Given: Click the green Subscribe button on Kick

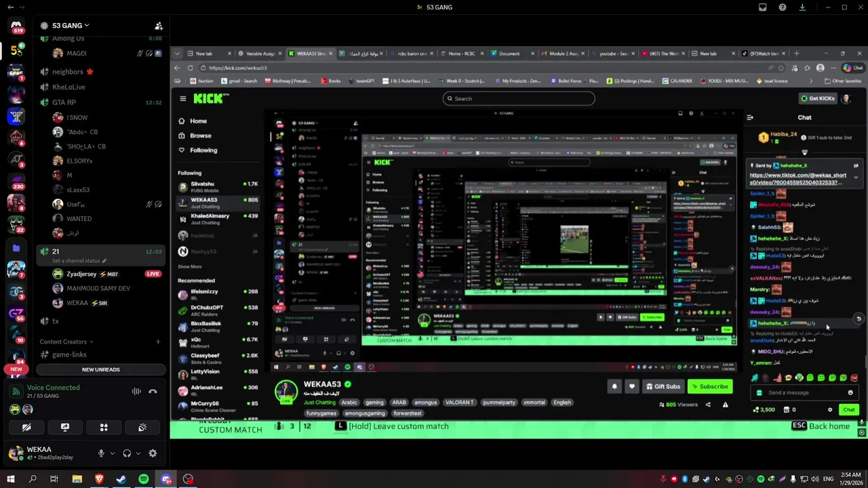Looking at the screenshot, I should 710,386.
